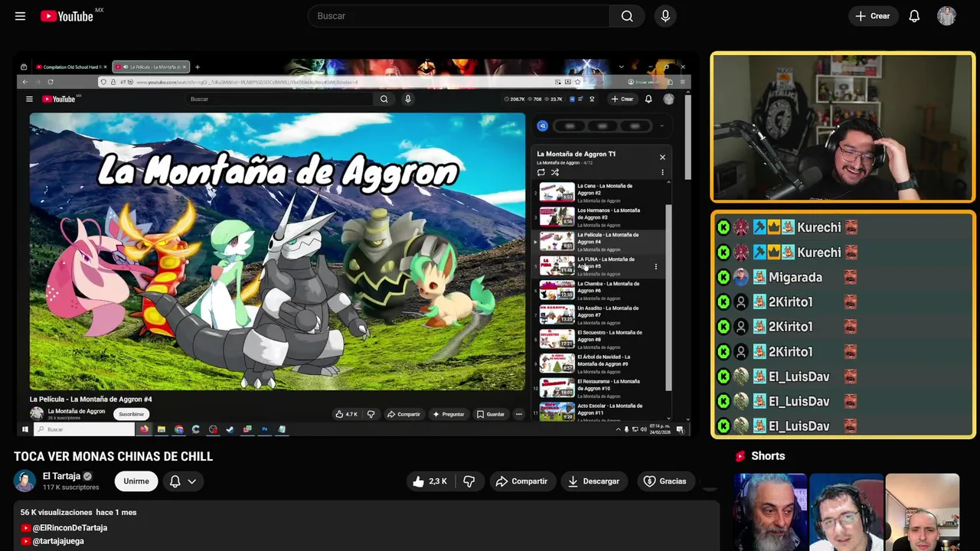
Task: Share the video using the Compartir button below the title
Action: 522,481
